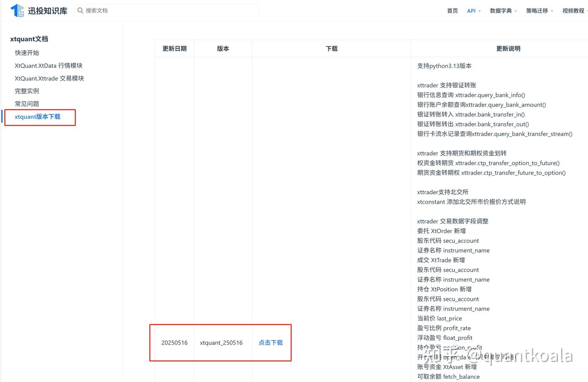
Task: Expand the 策略迁移 dropdown
Action: coord(537,11)
